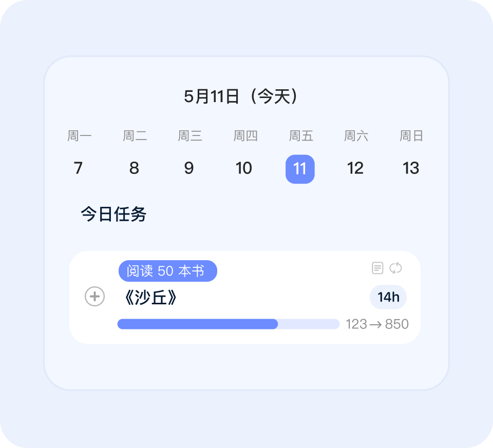
Task: Switch to date 9
Action: [189, 168]
